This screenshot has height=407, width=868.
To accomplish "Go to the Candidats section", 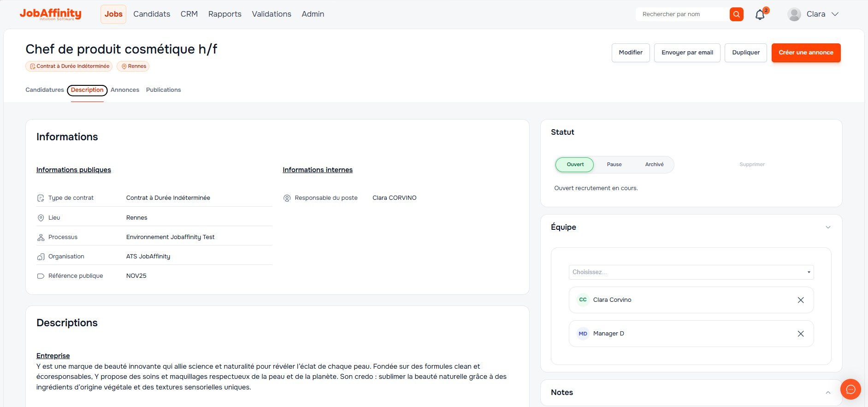I will (x=152, y=14).
